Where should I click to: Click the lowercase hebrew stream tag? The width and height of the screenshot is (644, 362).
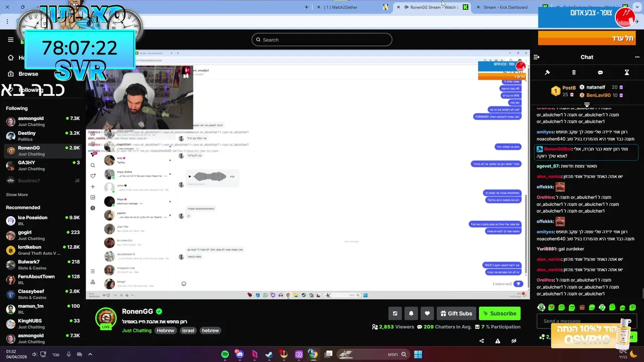click(210, 330)
